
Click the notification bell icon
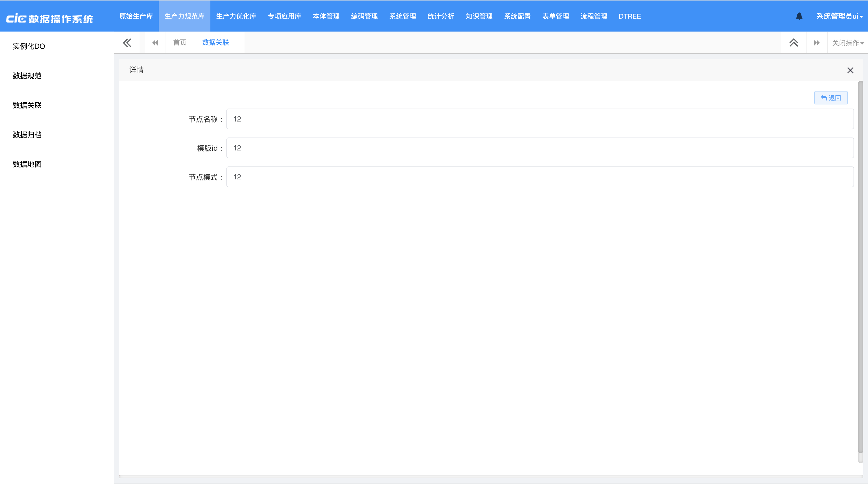799,16
